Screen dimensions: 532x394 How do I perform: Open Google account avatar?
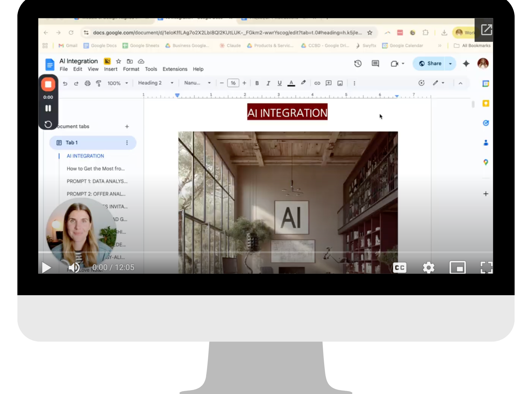pos(483,64)
